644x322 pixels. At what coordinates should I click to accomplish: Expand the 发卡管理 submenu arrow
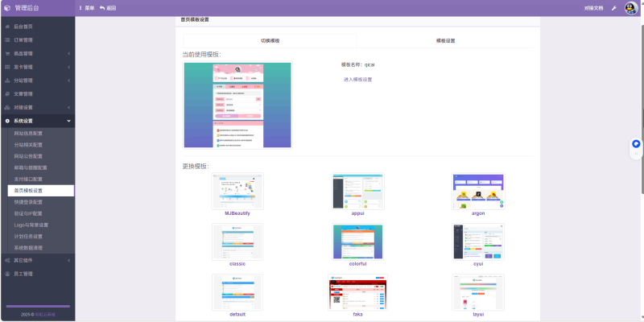68,67
